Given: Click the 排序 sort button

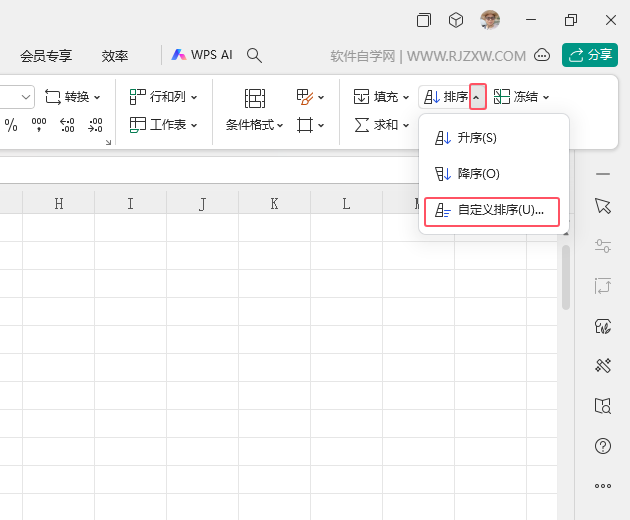Looking at the screenshot, I should coord(445,97).
